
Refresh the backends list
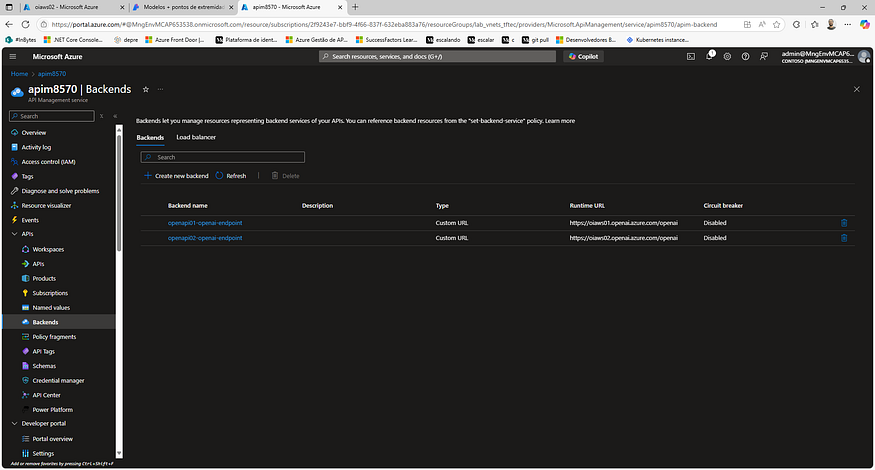230,176
